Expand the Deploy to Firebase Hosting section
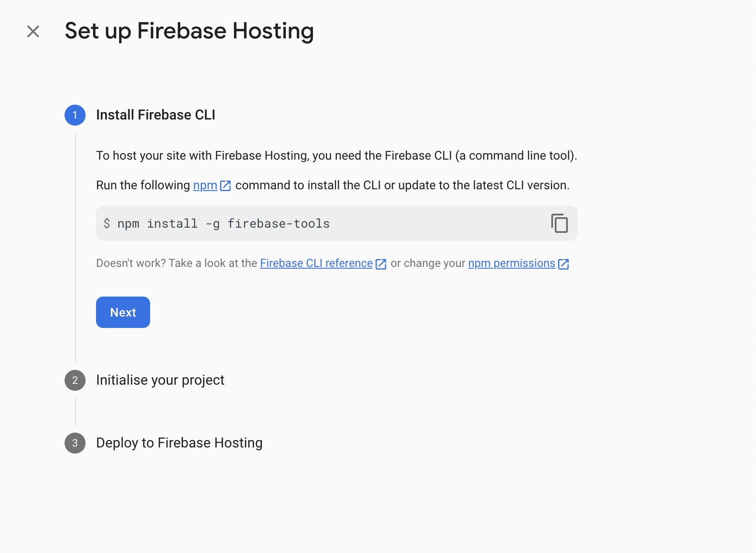Viewport: 756px width, 553px height. (179, 443)
